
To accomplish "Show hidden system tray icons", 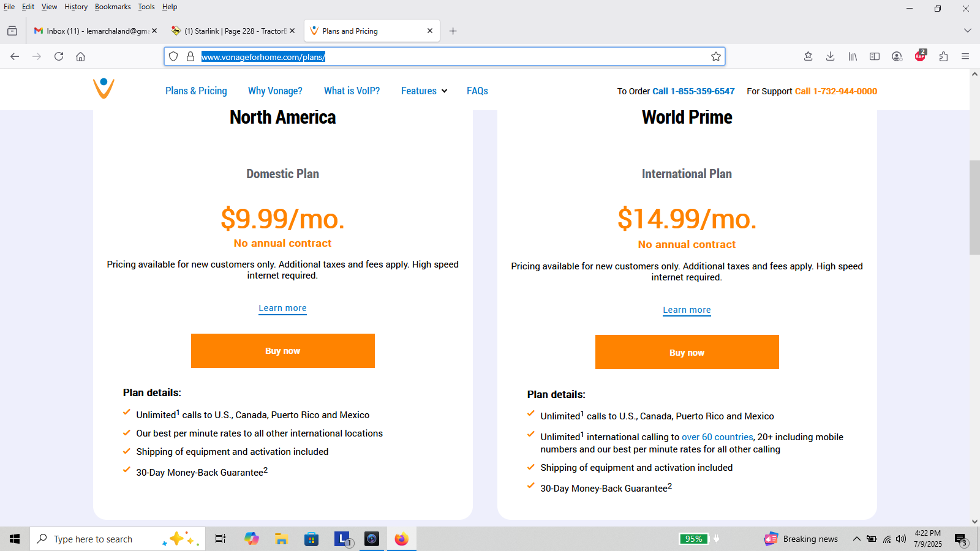I will [x=857, y=539].
